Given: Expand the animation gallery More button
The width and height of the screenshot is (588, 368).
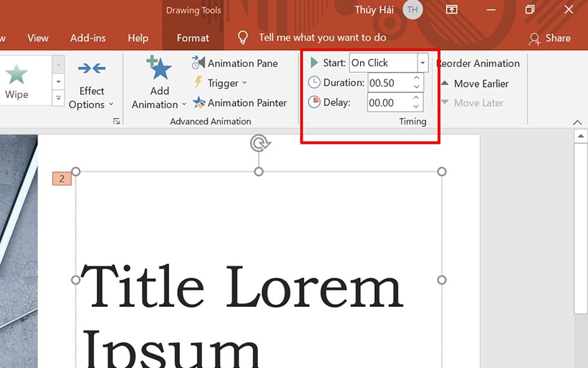Looking at the screenshot, I should (59, 98).
